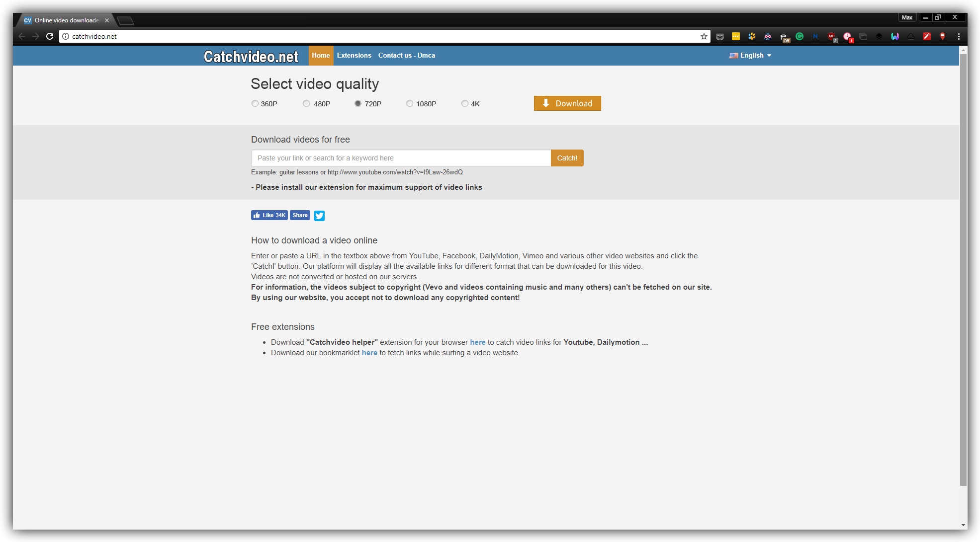Pick the 480P quality radio button
Image resolution: width=980 pixels, height=542 pixels.
(306, 104)
